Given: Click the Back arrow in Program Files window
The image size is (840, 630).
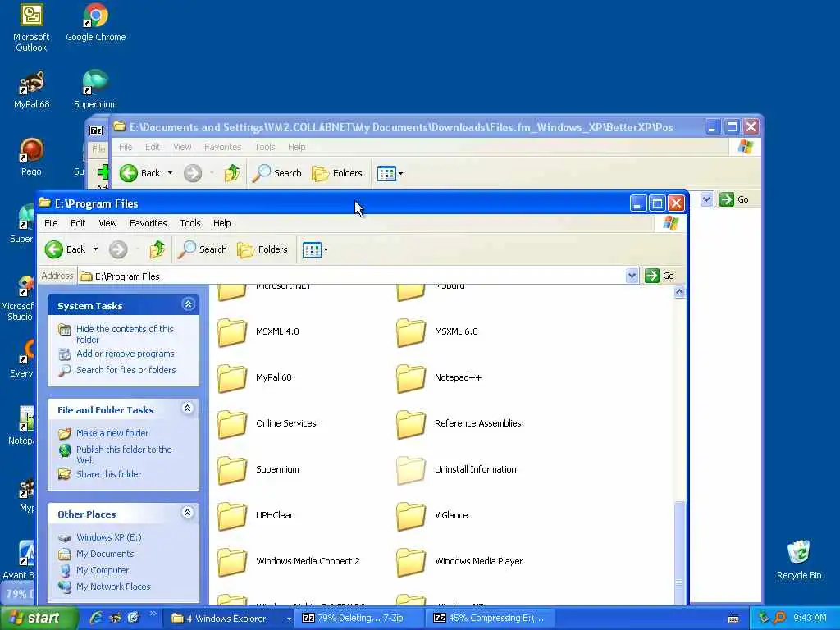Looking at the screenshot, I should tap(54, 249).
